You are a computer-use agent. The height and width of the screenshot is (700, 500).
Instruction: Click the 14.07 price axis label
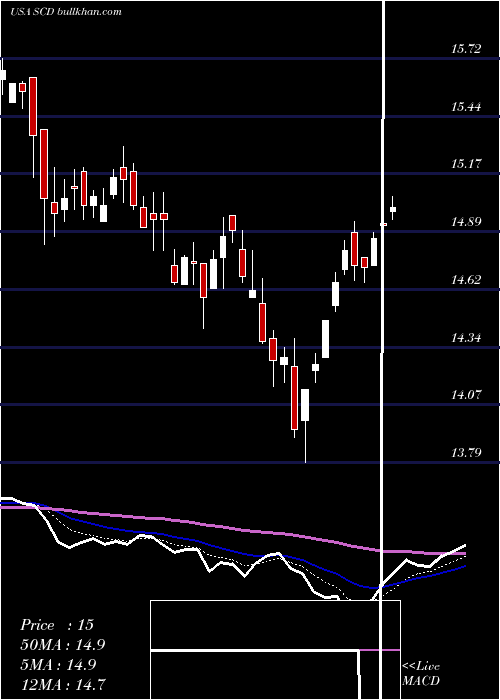pos(466,395)
